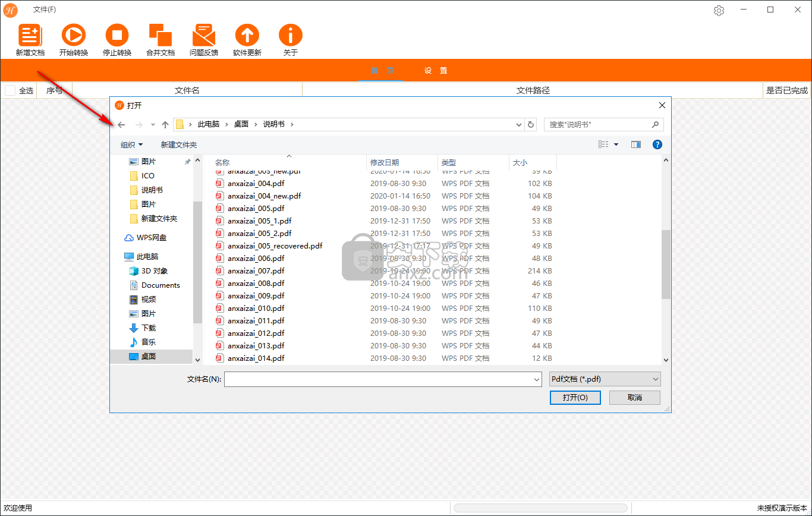Sort by 修改日期 column header
The height and width of the screenshot is (516, 812).
(x=385, y=162)
